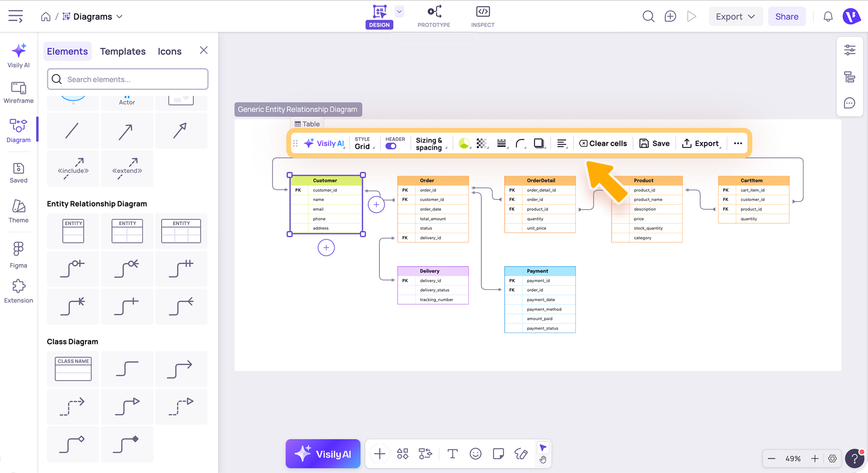This screenshot has width=868, height=473.
Task: Switch to the Templates tab
Action: point(123,51)
